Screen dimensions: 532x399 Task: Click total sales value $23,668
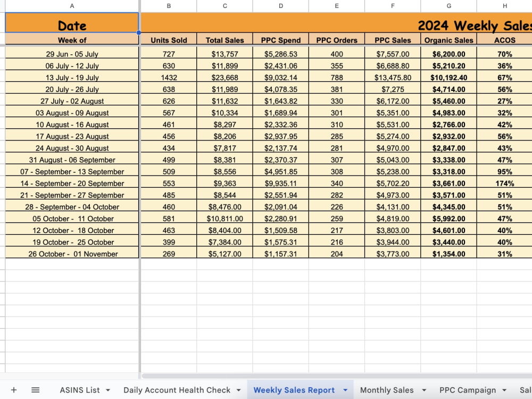[225, 77]
